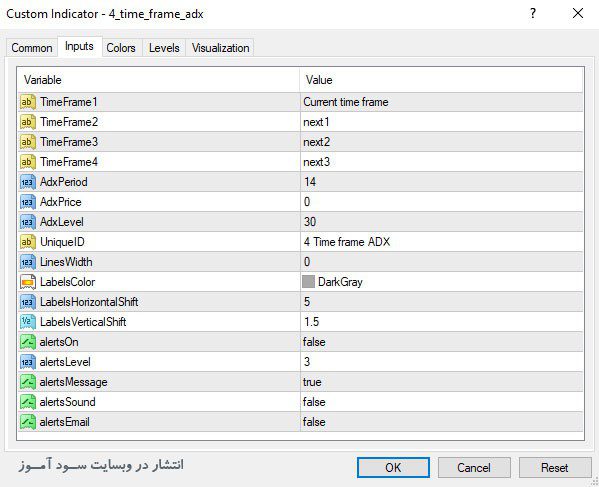Switch to the Levels tab
This screenshot has height=487, width=599.
tap(164, 48)
